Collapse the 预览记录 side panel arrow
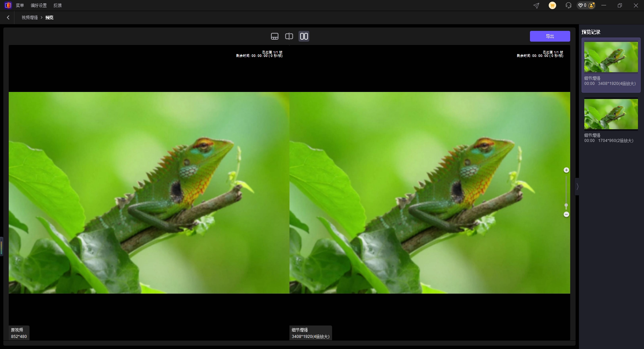The height and width of the screenshot is (349, 644). click(577, 187)
